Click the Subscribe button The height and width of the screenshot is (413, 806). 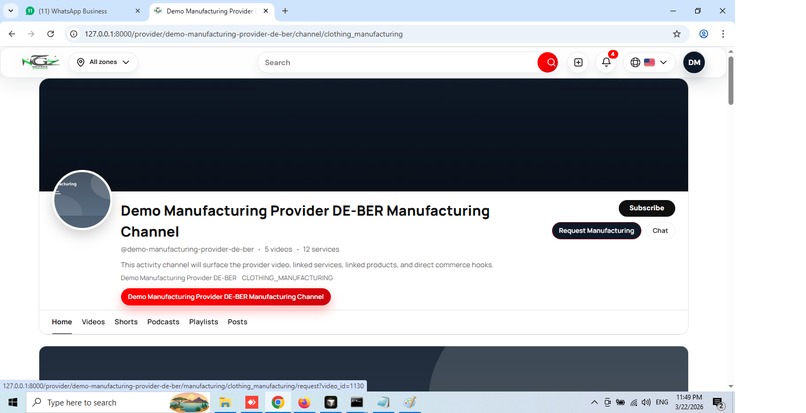click(x=647, y=208)
